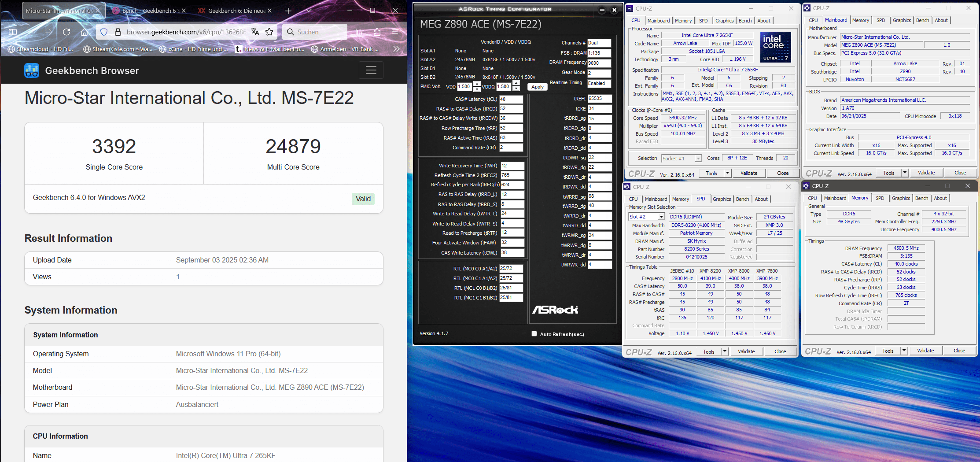This screenshot has height=462, width=980.
Task: Increase the VDD voltage with the up arrow
Action: (477, 84)
